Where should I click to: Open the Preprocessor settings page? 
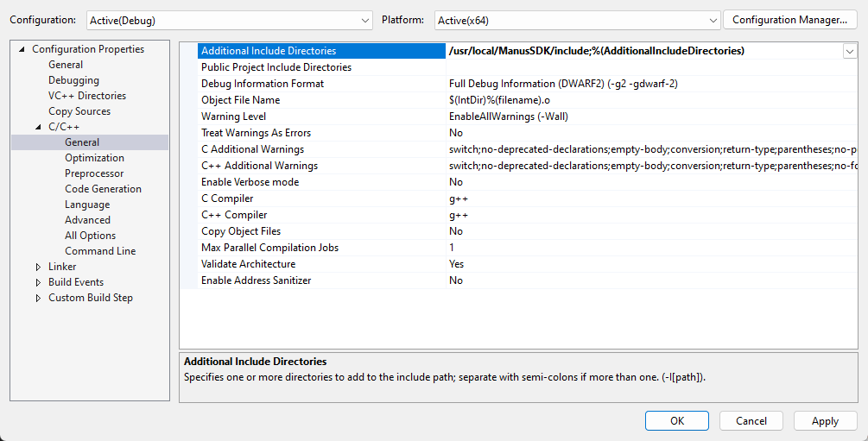click(x=94, y=173)
